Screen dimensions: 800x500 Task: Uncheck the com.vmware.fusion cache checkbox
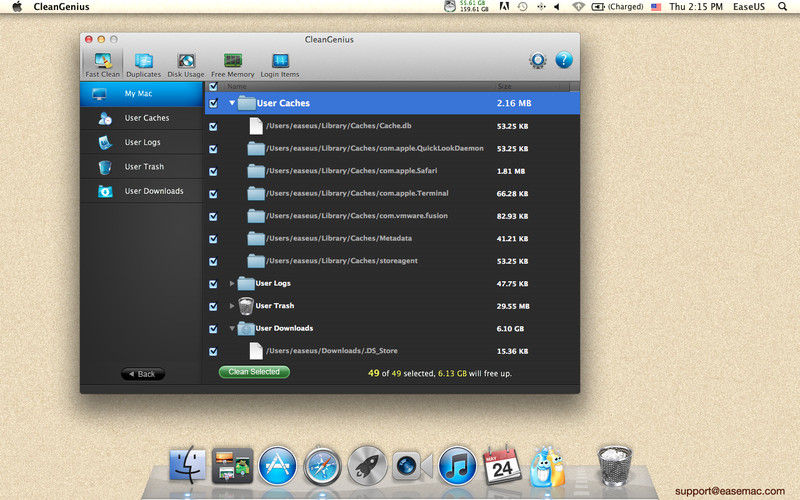coord(213,216)
